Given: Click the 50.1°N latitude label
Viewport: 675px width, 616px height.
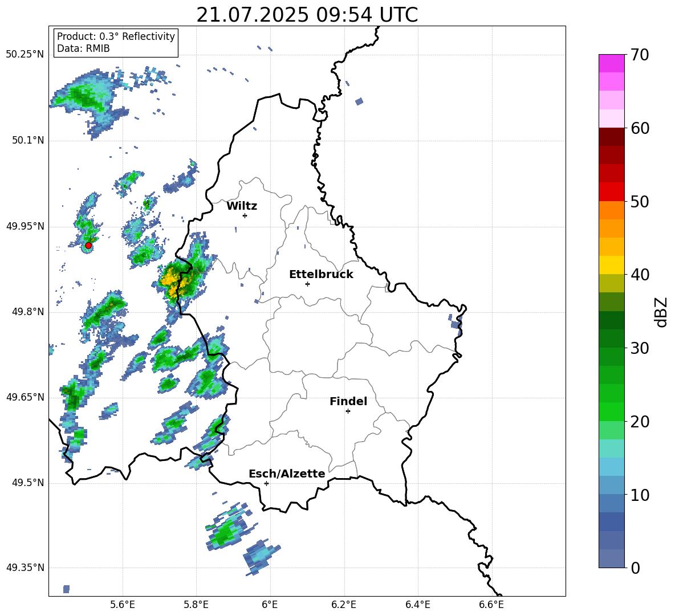Looking at the screenshot, I should (x=28, y=140).
